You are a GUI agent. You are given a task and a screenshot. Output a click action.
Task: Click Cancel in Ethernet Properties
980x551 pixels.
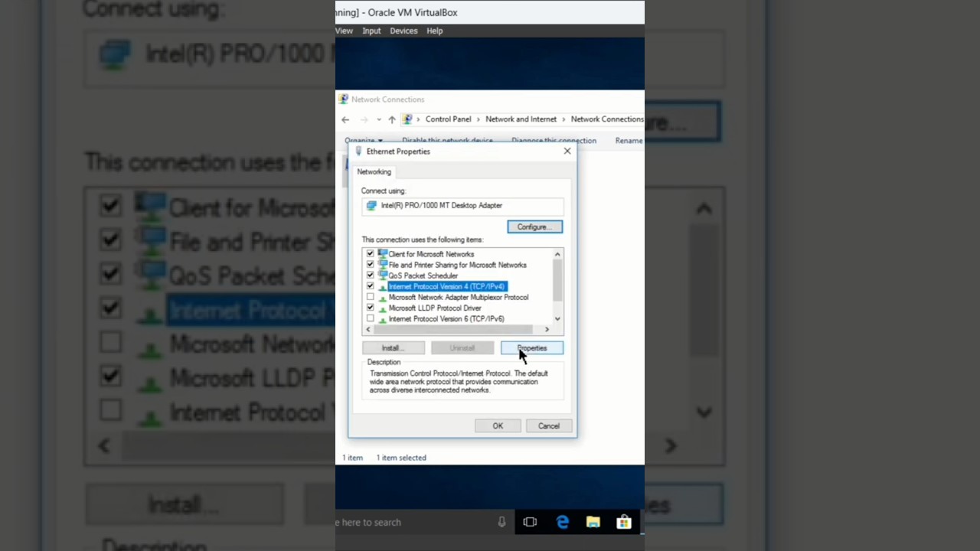pyautogui.click(x=549, y=426)
